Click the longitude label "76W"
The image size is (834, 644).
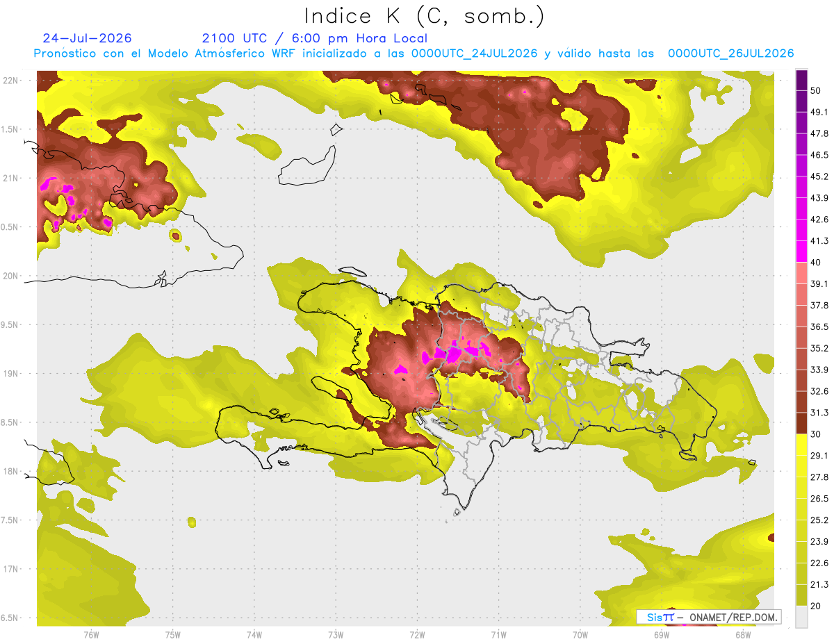point(91,635)
